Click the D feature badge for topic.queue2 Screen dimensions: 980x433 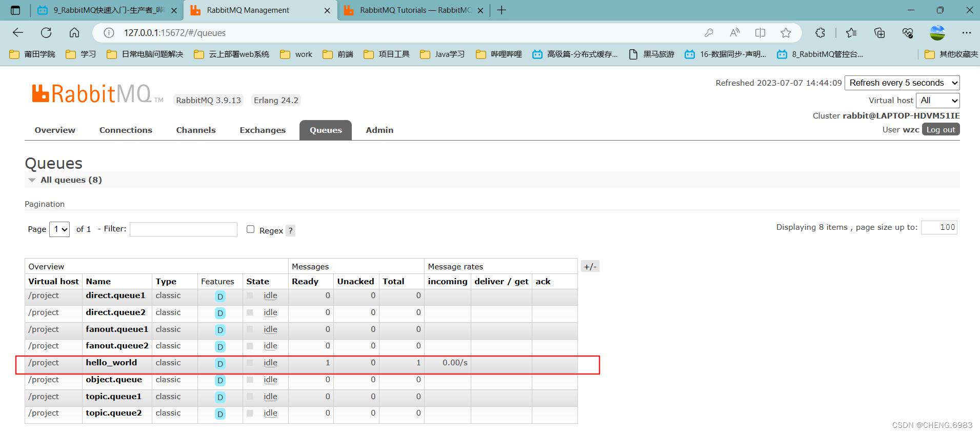[x=220, y=414]
